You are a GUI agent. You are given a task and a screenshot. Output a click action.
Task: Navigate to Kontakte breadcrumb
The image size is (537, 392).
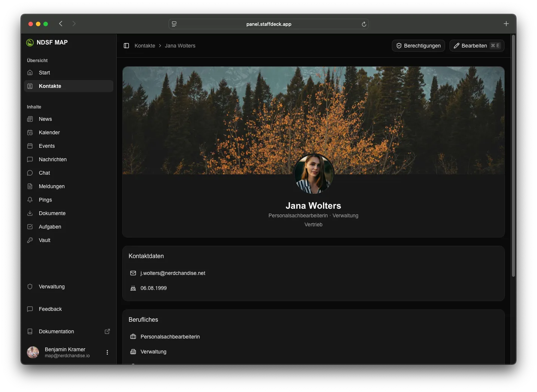145,46
